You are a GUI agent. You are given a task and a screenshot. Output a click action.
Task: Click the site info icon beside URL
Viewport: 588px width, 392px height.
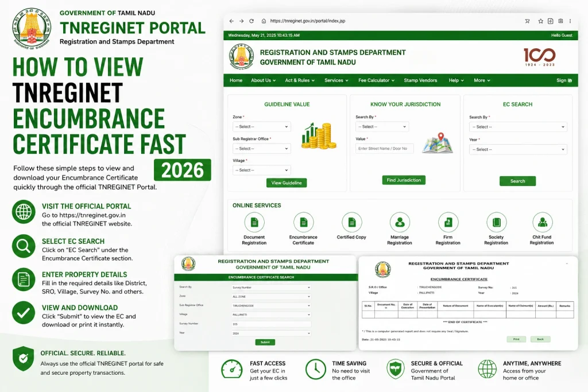[264, 21]
